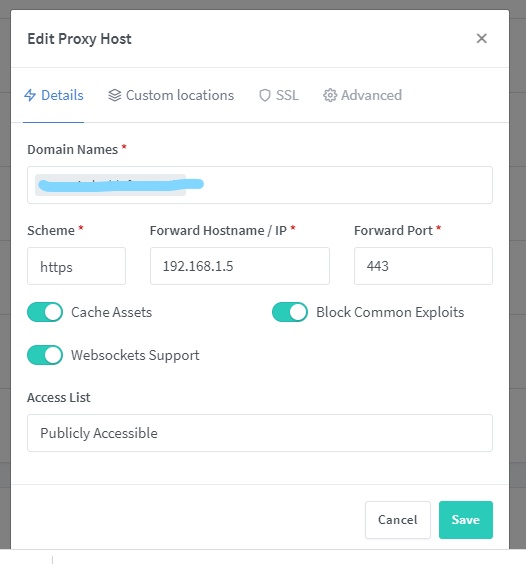This screenshot has height=564, width=526.
Task: Click the shield icon beside SSL
Action: tap(265, 95)
